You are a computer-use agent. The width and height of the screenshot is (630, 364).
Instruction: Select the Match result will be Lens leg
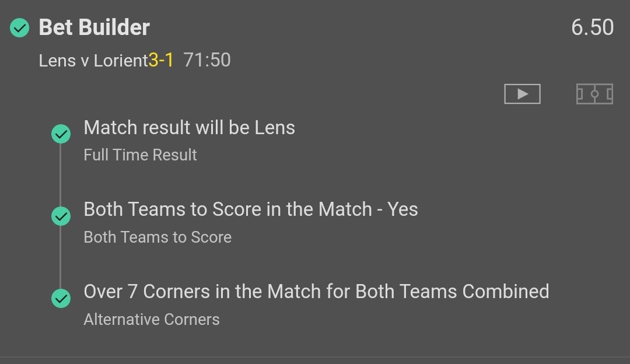pyautogui.click(x=189, y=128)
